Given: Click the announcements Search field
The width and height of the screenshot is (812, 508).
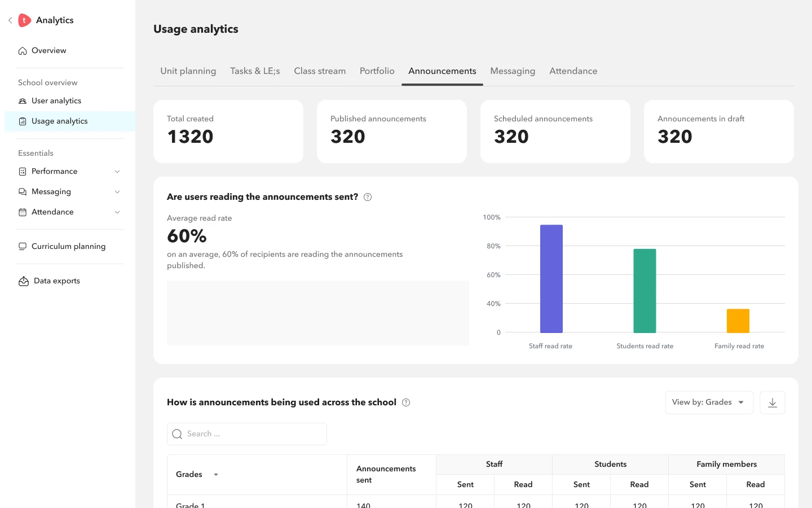Looking at the screenshot, I should click(247, 434).
